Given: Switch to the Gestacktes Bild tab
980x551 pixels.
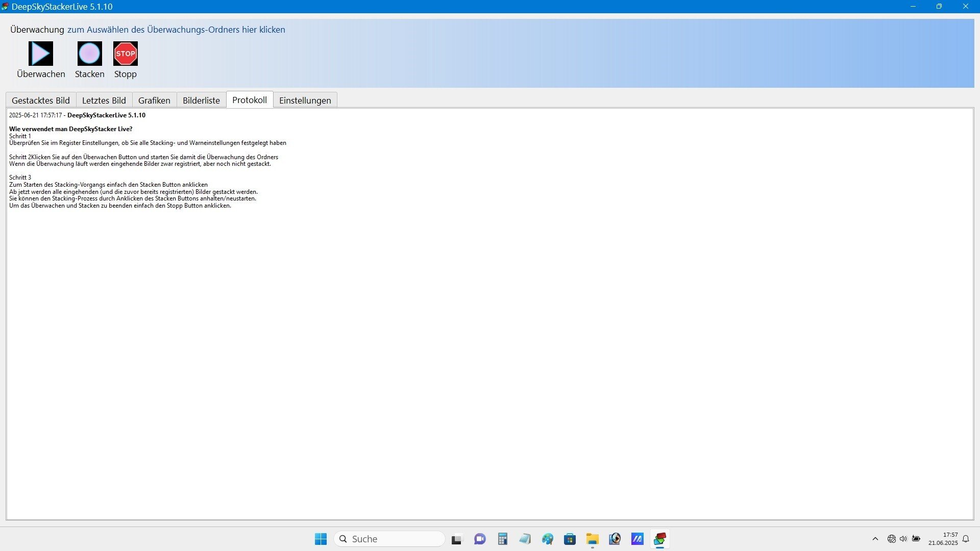Looking at the screenshot, I should tap(41, 101).
